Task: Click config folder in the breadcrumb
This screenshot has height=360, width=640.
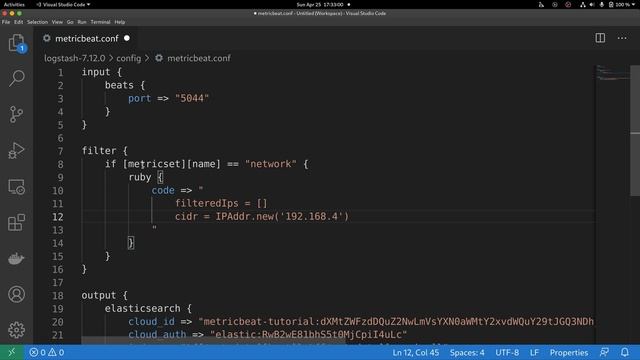Action: coord(129,58)
